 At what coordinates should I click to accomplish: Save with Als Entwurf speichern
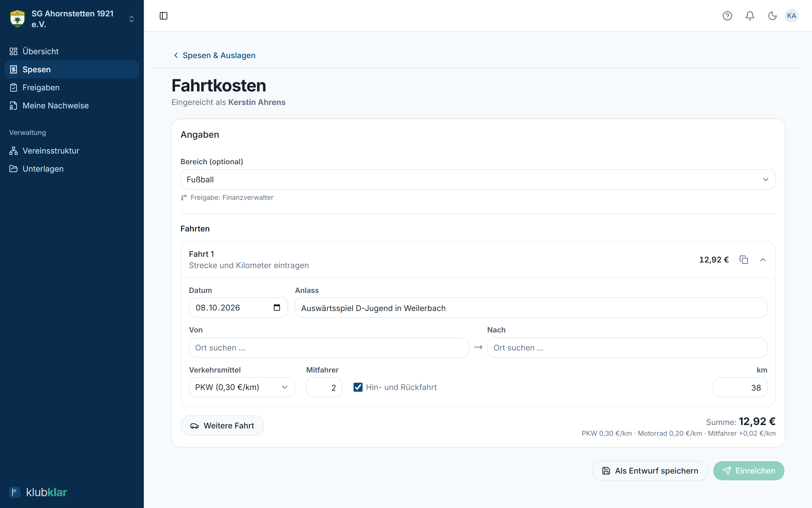(650, 471)
